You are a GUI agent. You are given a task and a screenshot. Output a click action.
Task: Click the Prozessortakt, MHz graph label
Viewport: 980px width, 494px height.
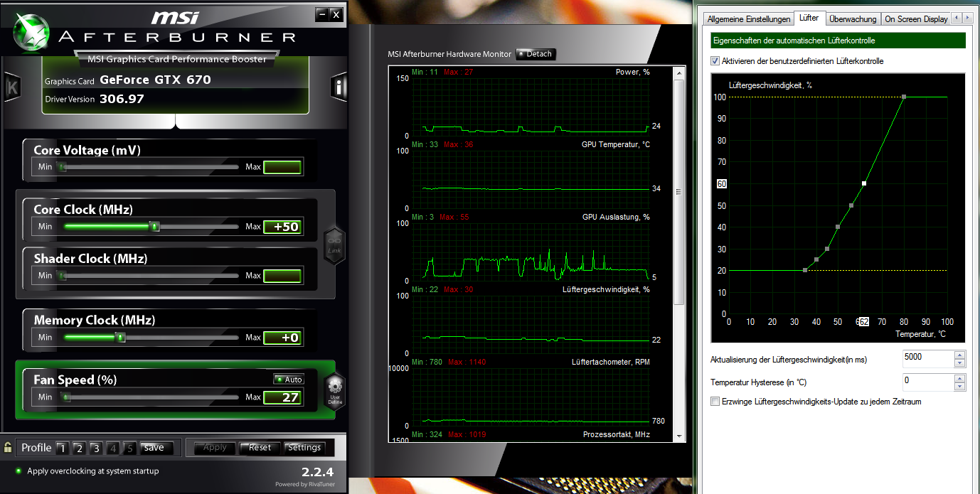point(617,435)
